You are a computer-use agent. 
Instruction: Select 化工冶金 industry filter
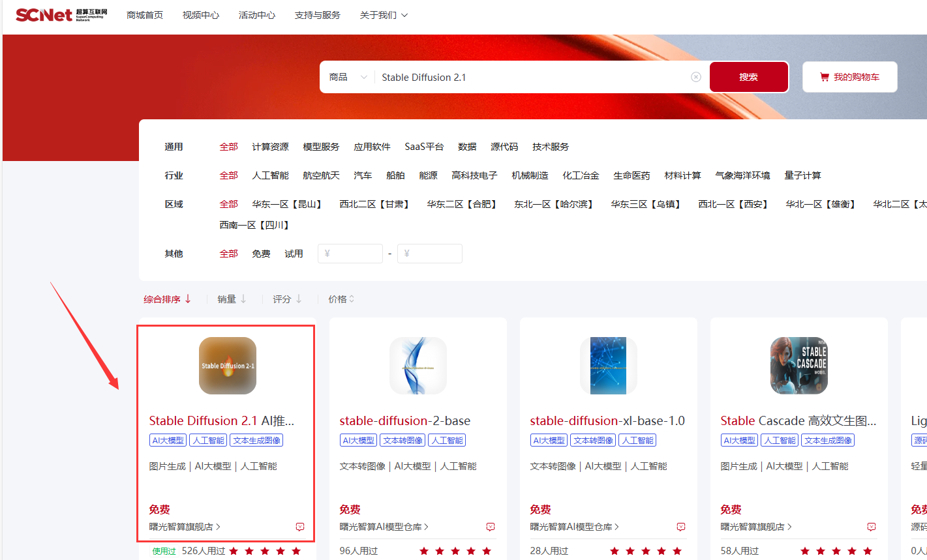tap(581, 175)
